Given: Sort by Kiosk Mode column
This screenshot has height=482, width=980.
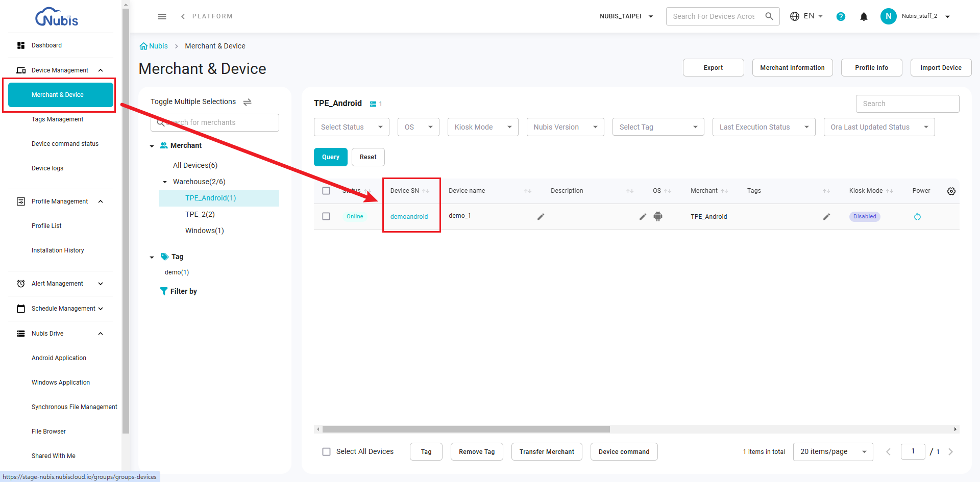Looking at the screenshot, I should click(x=889, y=191).
